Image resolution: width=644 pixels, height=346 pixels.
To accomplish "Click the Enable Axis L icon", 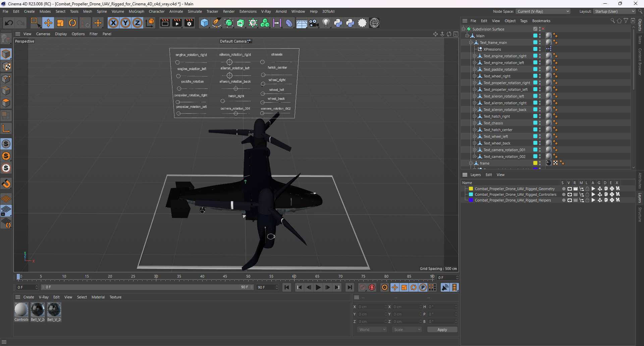I will click(6, 128).
